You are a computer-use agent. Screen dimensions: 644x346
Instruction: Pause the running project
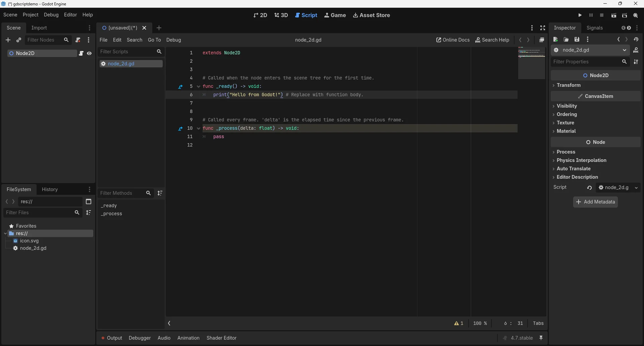coord(591,15)
